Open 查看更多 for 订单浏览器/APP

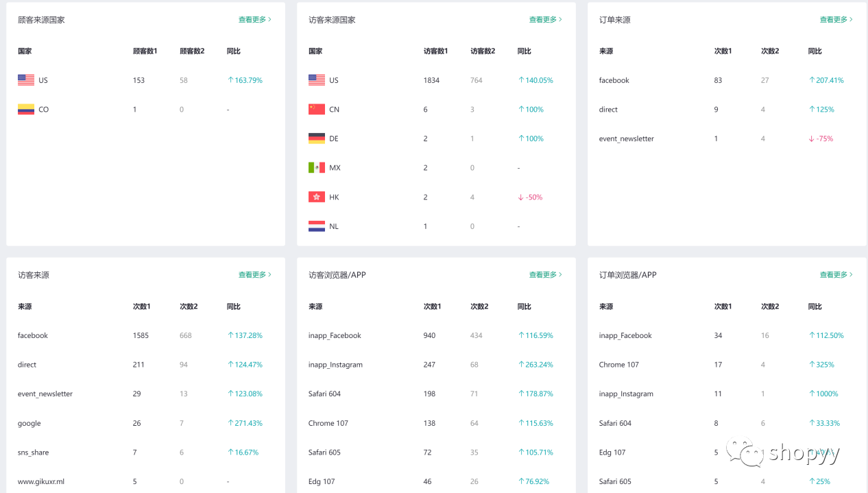pos(836,275)
